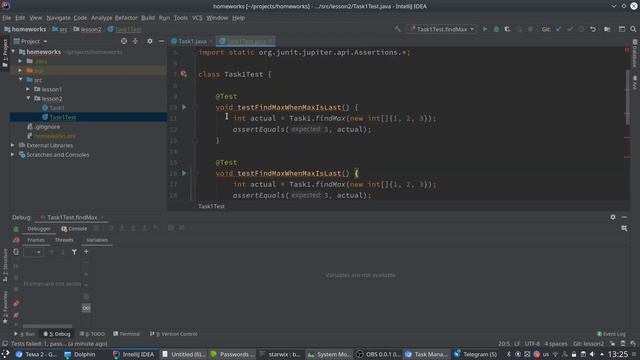Toggle the 1: Project side tool window

click(x=5, y=53)
